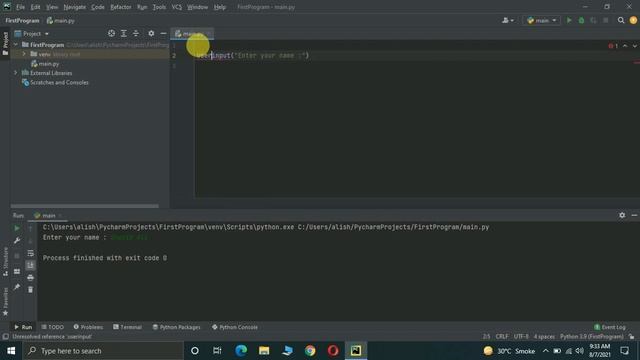The image size is (640, 360).
Task: Click Python 3.9 interpreter selector
Action: (x=591, y=337)
